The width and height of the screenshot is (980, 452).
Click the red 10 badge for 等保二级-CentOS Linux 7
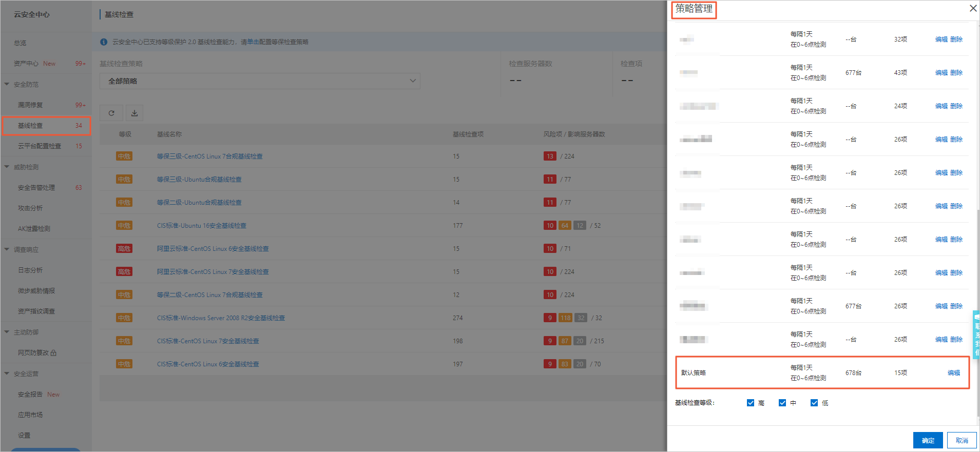click(x=550, y=295)
